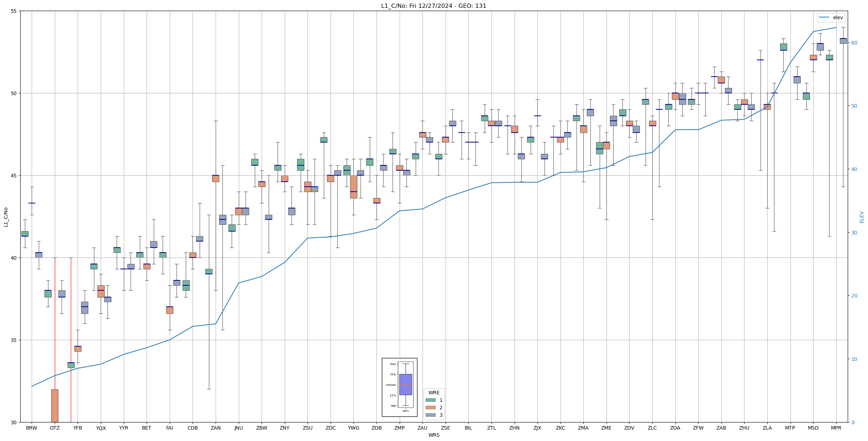Click the BRW x-axis tick label
The image size is (868, 441).
pyautogui.click(x=32, y=428)
